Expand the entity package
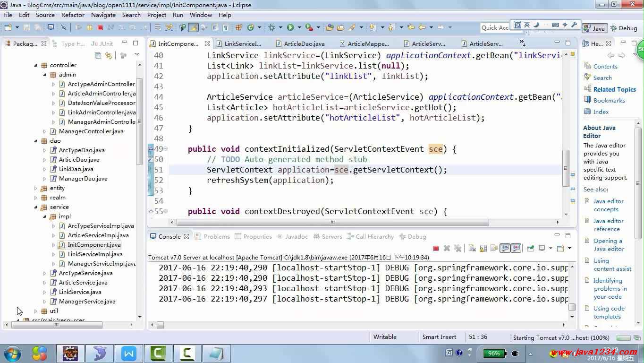This screenshot has width=644, height=363. 35,188
